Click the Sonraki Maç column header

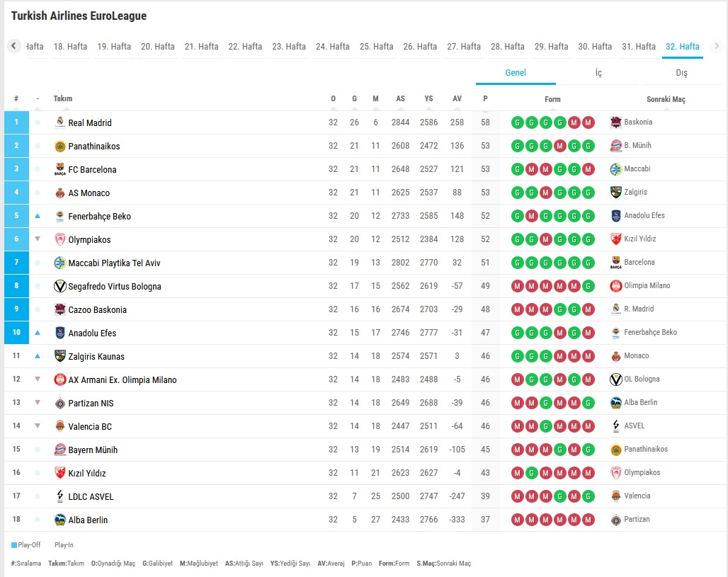[x=666, y=99]
